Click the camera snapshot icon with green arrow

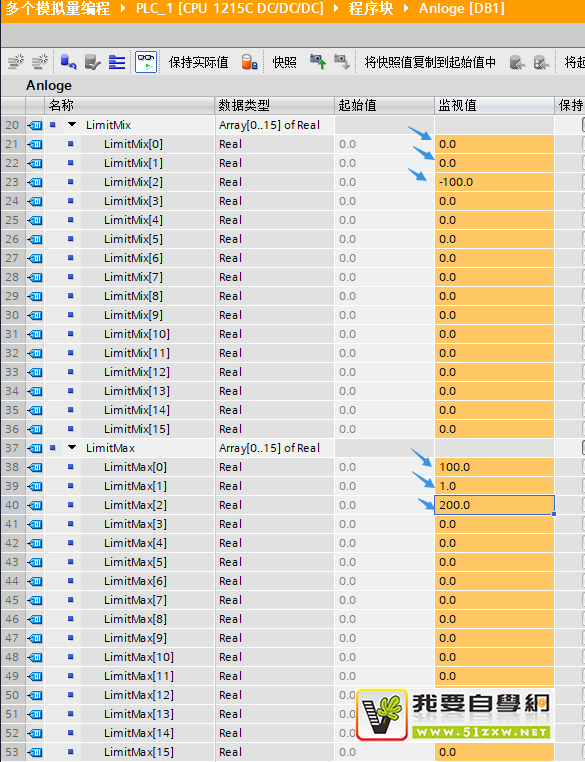(x=318, y=62)
